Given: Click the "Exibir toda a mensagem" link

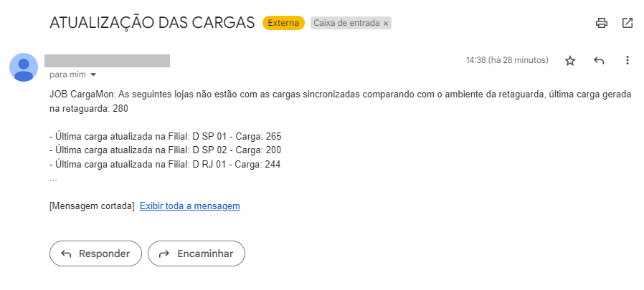Looking at the screenshot, I should tap(189, 206).
